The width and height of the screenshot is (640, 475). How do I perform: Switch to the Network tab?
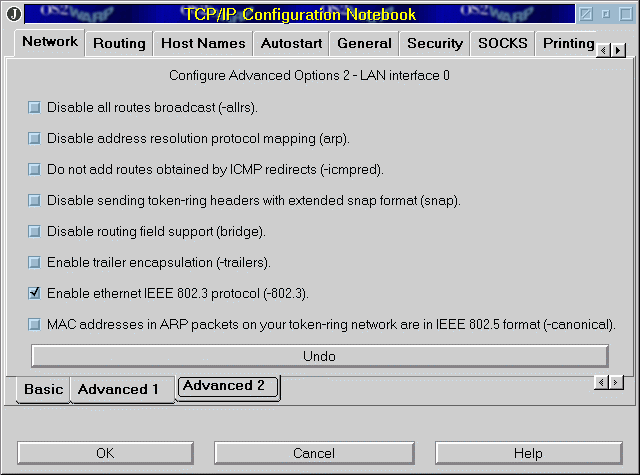pyautogui.click(x=50, y=42)
